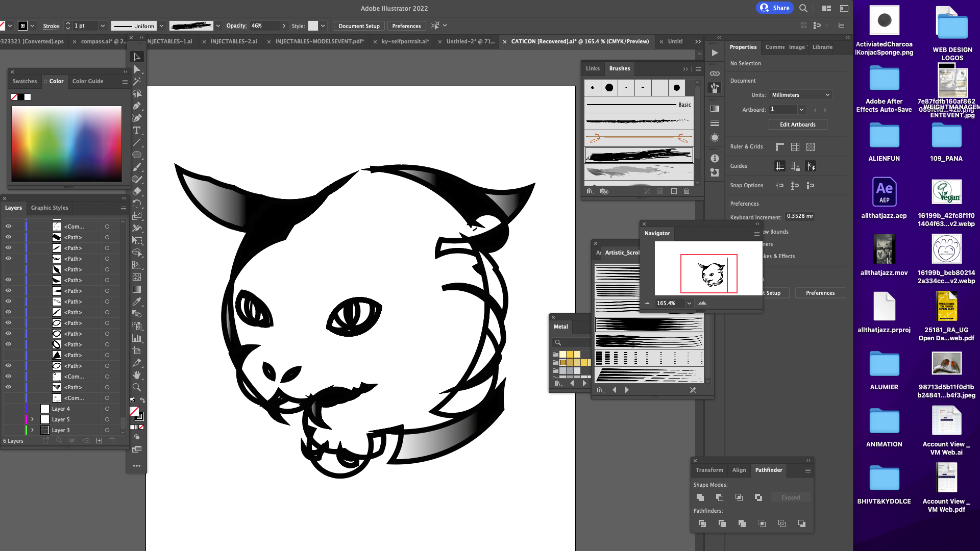Toggle transparency grid in Ruler & Grids
Viewport: 980px width, 551px height.
point(811,147)
